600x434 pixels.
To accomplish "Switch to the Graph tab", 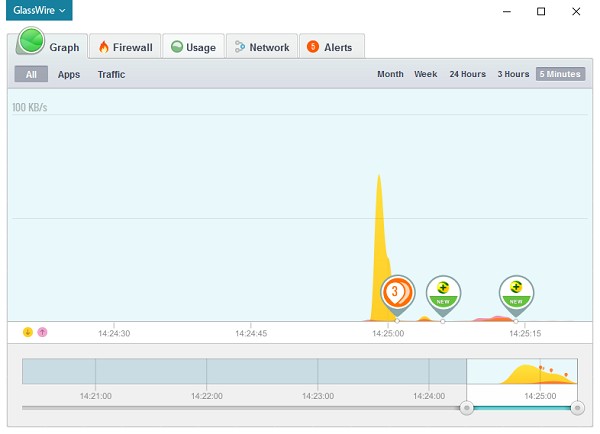I will click(x=50, y=46).
